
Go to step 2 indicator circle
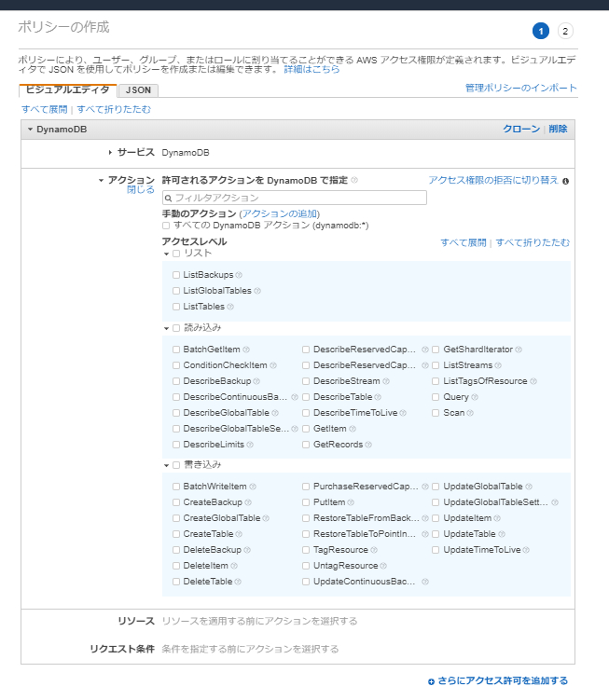(x=565, y=32)
